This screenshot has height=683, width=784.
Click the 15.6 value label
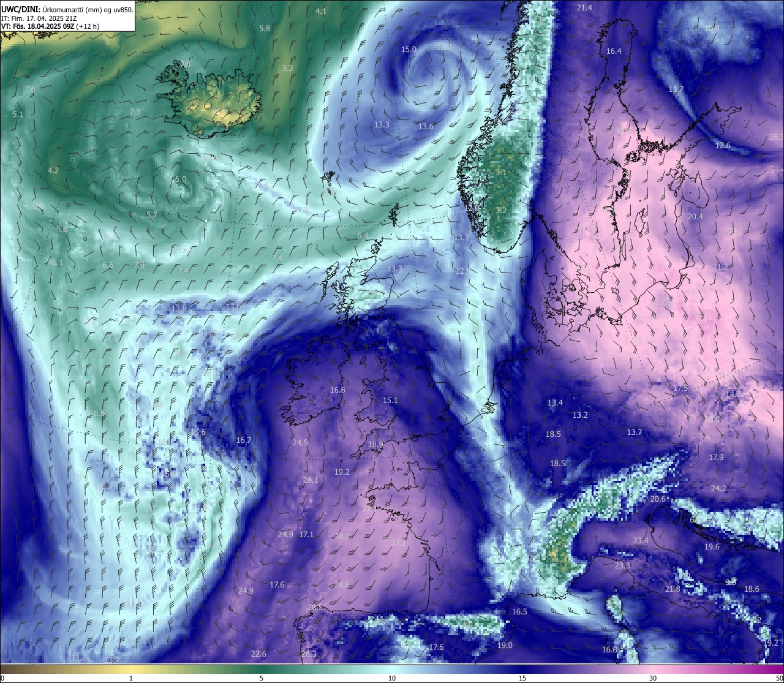pos(198,432)
